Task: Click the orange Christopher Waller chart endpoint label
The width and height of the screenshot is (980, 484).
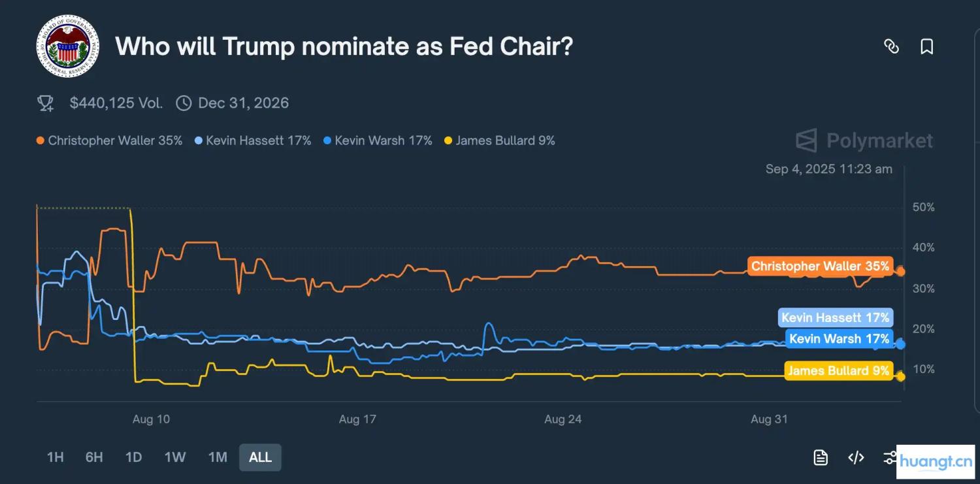Action: (819, 266)
